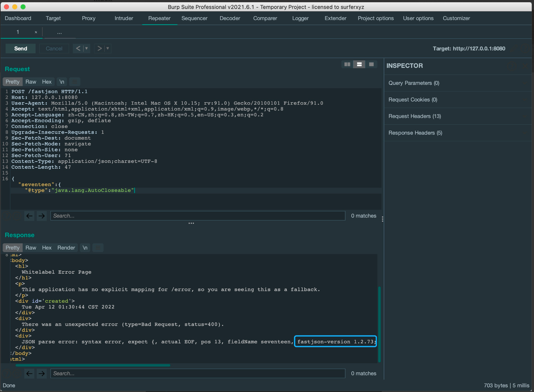Expand the Response Headers (5) section
534x392 pixels.
pos(415,133)
